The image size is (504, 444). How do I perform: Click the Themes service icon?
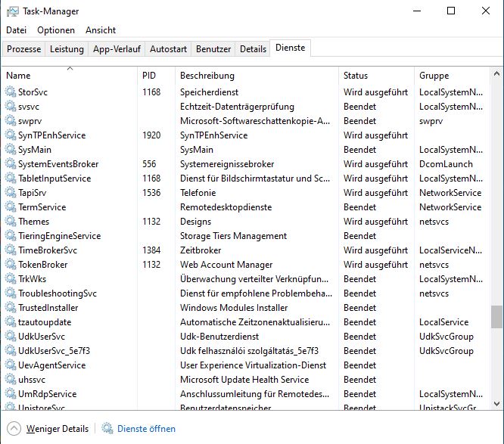[x=11, y=222]
